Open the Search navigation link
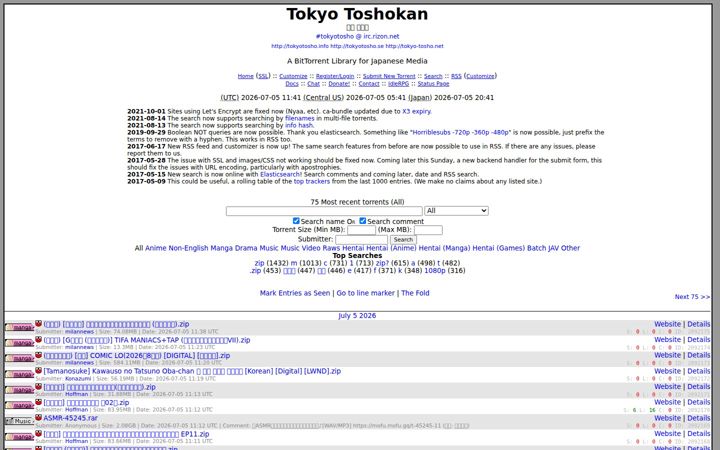This screenshot has width=720, height=450. [x=433, y=76]
